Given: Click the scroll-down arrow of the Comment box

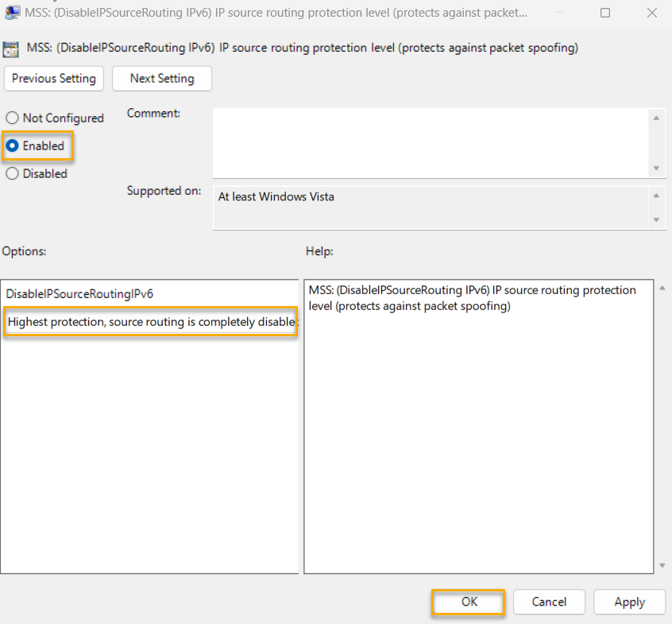Looking at the screenshot, I should tap(658, 168).
